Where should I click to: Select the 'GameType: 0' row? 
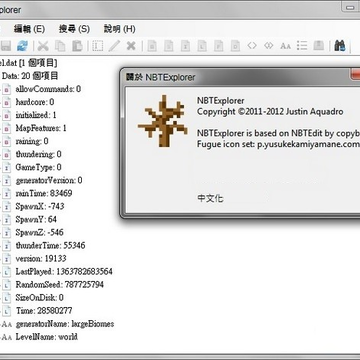38,168
